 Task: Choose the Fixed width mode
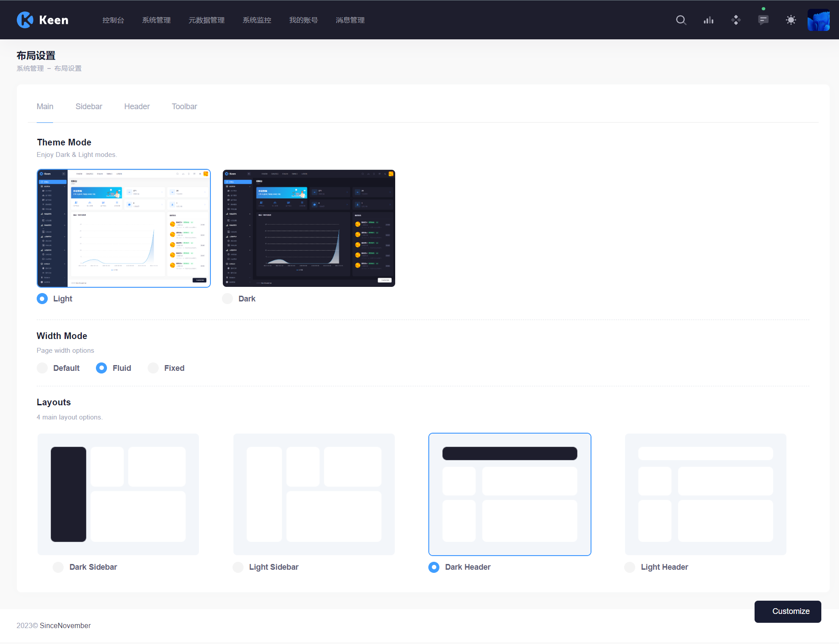click(x=153, y=368)
